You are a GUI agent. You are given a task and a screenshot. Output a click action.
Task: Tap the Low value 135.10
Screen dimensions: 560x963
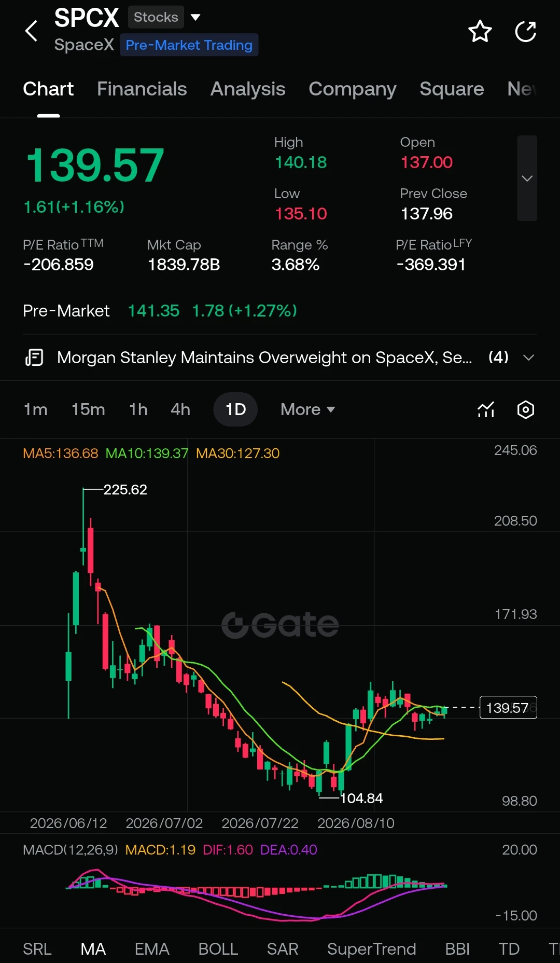(301, 214)
